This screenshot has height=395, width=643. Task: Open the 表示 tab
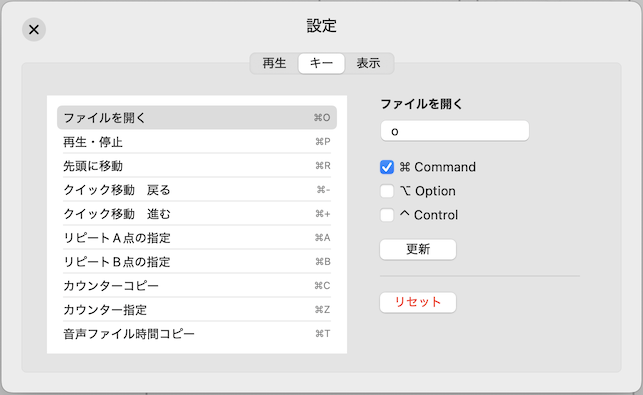(x=368, y=63)
